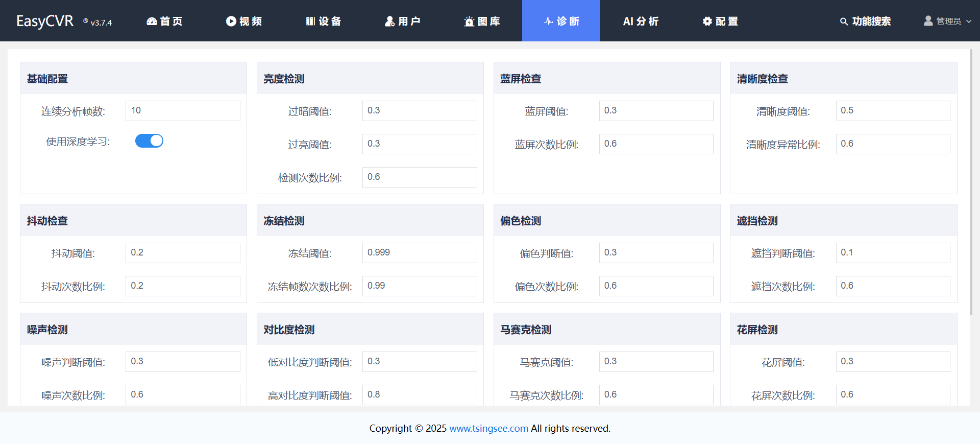The width and height of the screenshot is (980, 444).
Task: Click the EasyCVR logo
Action: [45, 21]
